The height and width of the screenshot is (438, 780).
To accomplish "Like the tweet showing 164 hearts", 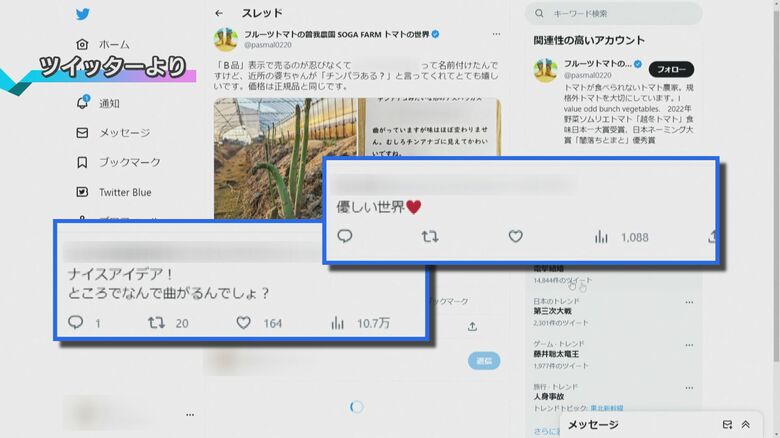I will (x=243, y=323).
